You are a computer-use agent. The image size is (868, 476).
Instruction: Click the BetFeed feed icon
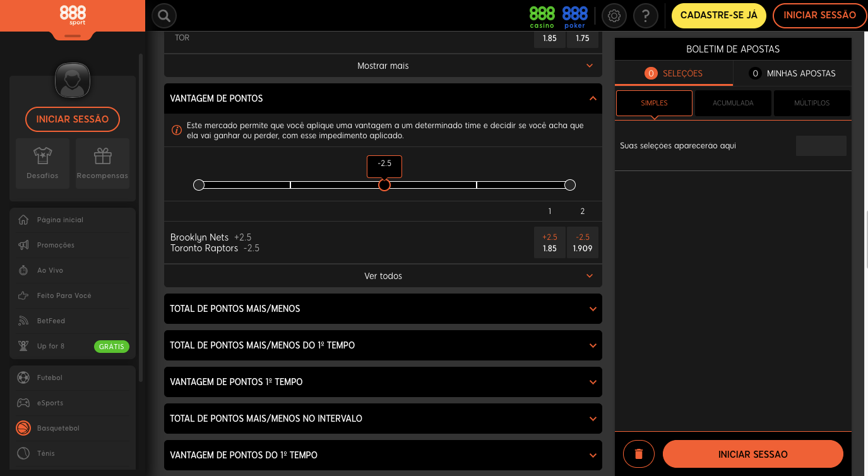pyautogui.click(x=24, y=321)
